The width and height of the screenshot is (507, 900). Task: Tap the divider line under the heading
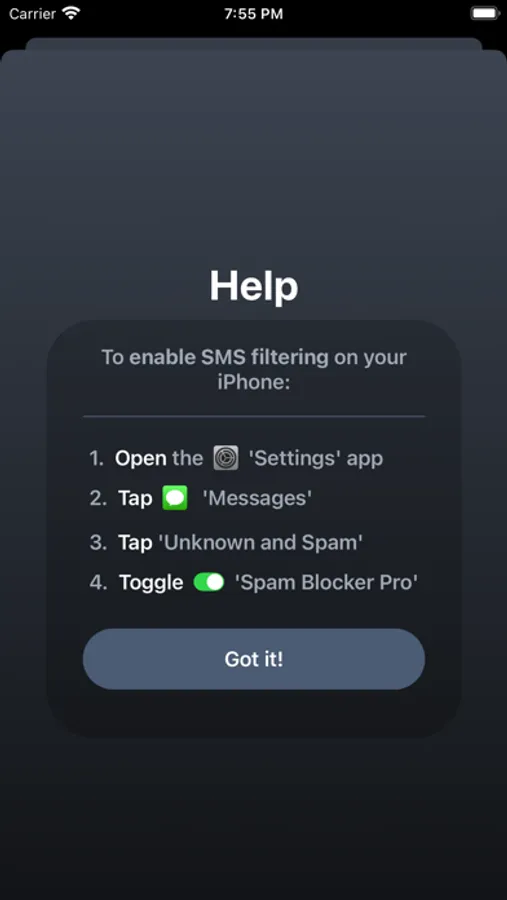[254, 416]
